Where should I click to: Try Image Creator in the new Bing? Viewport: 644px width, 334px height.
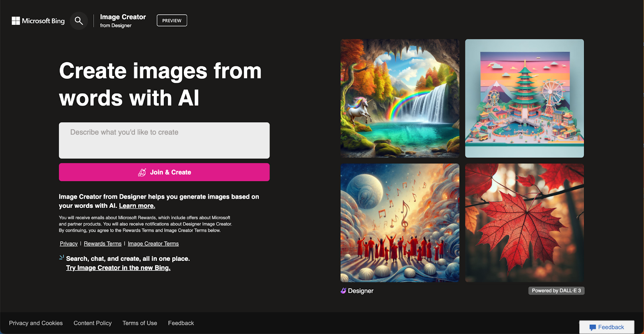click(x=118, y=268)
